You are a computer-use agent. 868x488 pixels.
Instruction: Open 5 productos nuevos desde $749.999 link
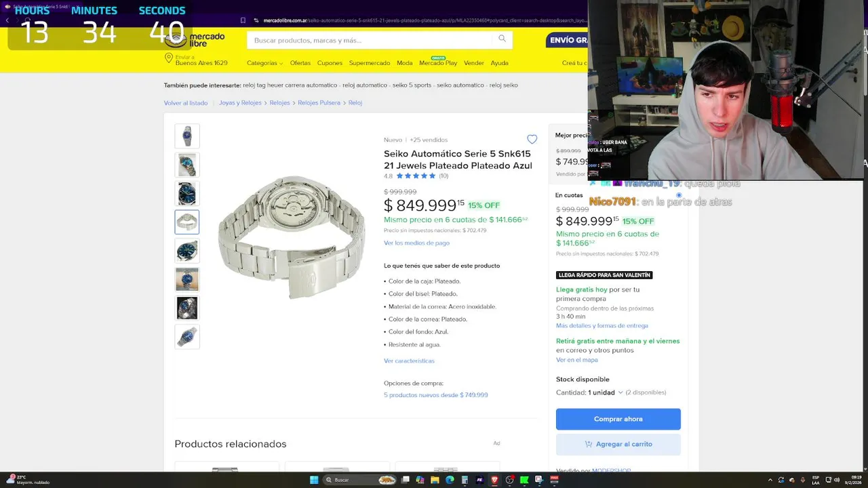coord(435,394)
